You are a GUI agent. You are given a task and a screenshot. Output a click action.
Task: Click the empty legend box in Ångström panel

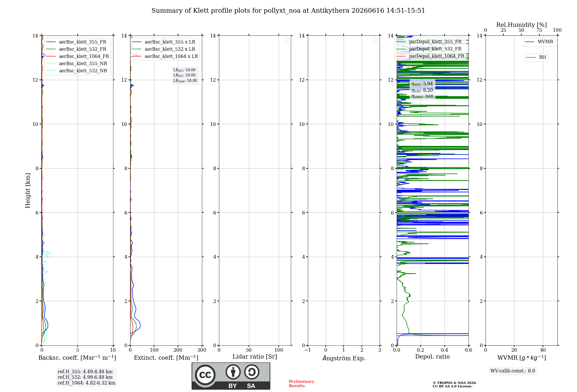click(x=376, y=40)
